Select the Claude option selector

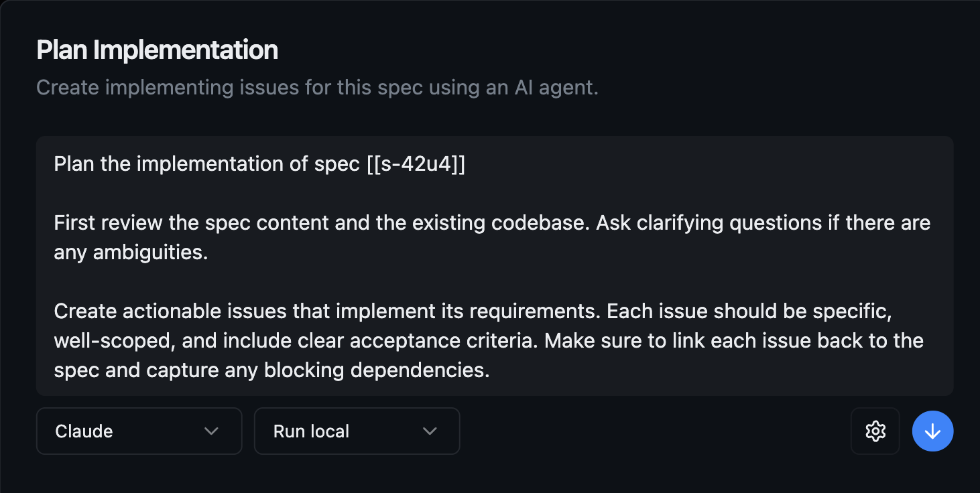coord(139,431)
